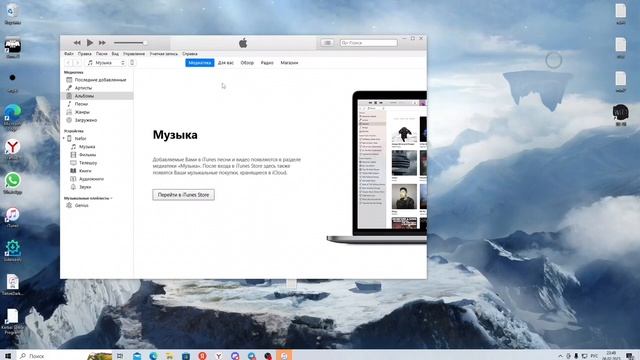Screen dimensions: 640x360
Task: Select Загружено in the sidebar
Action: 97,120
